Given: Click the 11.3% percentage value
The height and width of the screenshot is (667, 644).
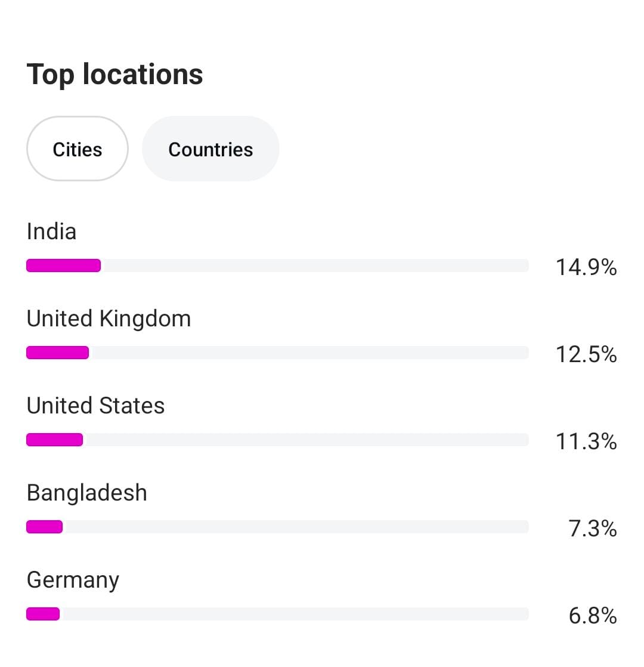Looking at the screenshot, I should tap(586, 441).
